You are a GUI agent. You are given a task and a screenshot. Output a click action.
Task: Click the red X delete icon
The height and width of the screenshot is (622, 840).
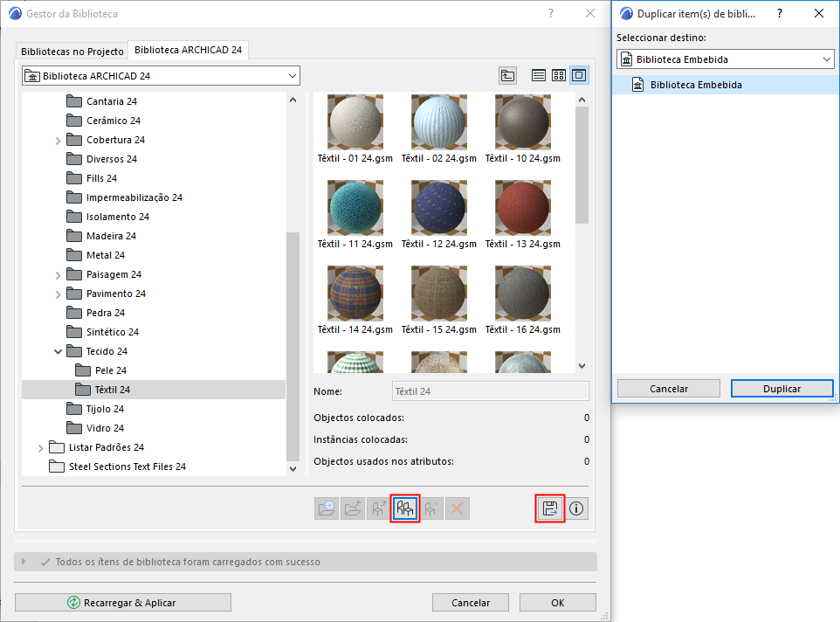coord(458,508)
